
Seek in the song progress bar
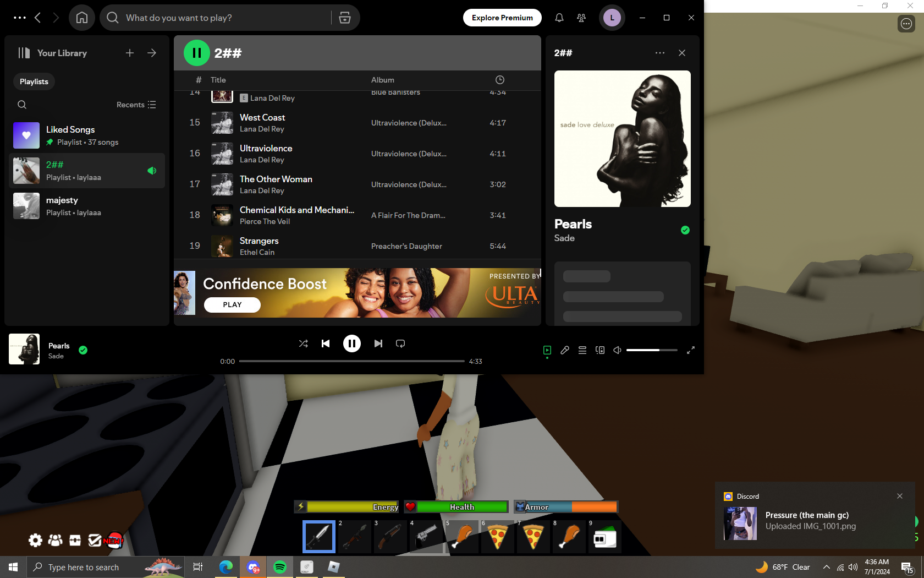click(352, 361)
